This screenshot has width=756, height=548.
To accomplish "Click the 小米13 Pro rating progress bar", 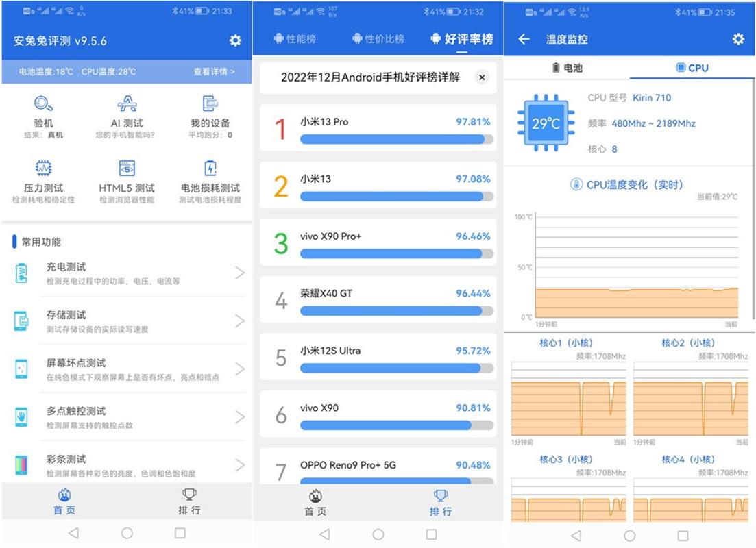I will pyautogui.click(x=396, y=139).
